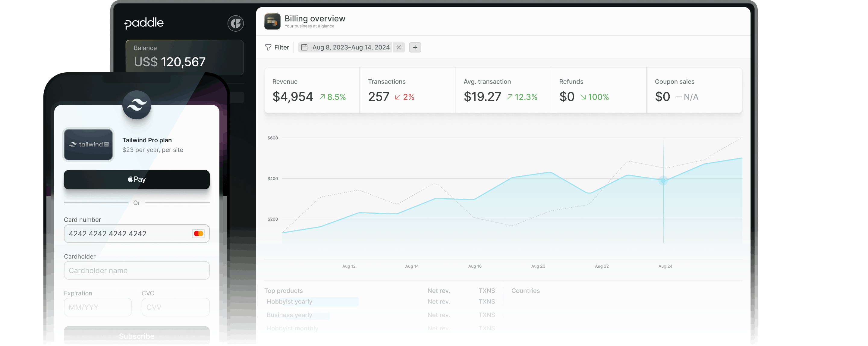
Task: Remove the date range filter with its X
Action: pos(399,48)
